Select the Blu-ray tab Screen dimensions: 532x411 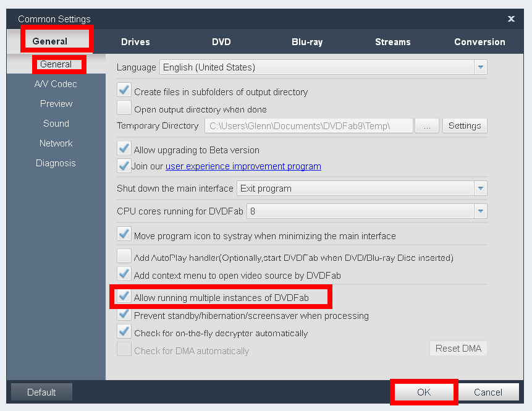click(x=307, y=42)
